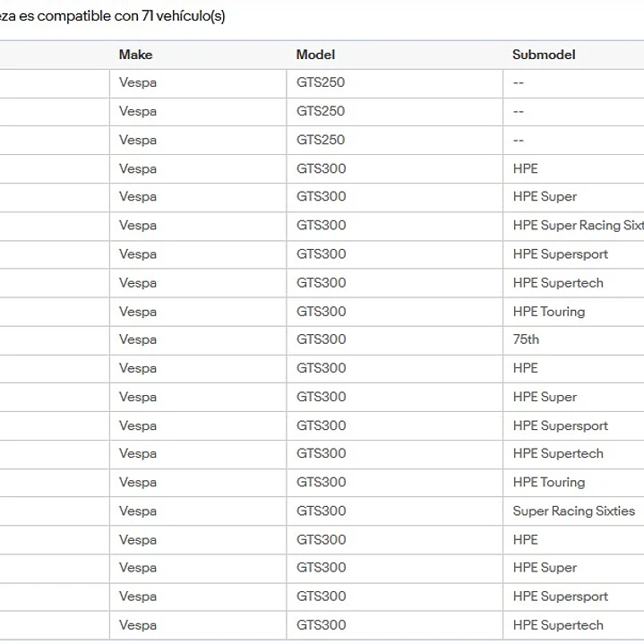
Task: Select the Super Racing Sixties submodel cell
Action: (574, 511)
